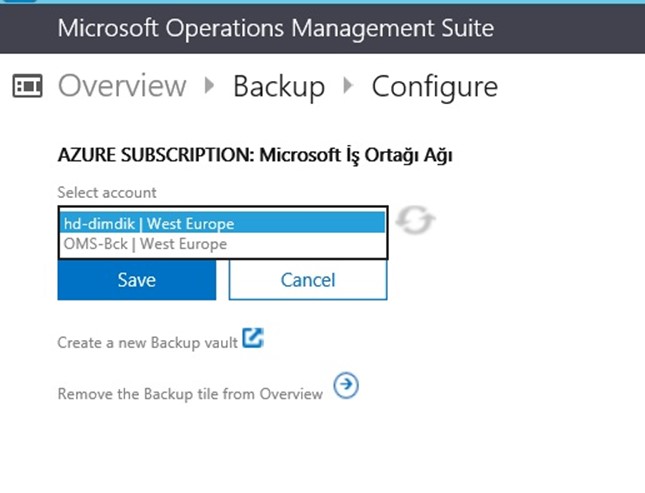Screen dimensions: 645x493
Task: Click the circled arrow to remove Backup tile
Action: tap(346, 386)
